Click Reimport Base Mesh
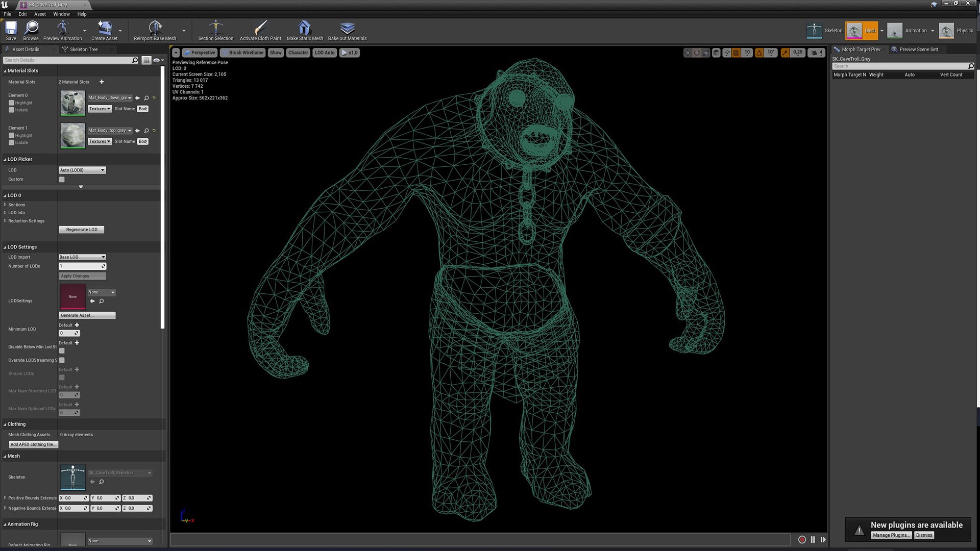 155,31
